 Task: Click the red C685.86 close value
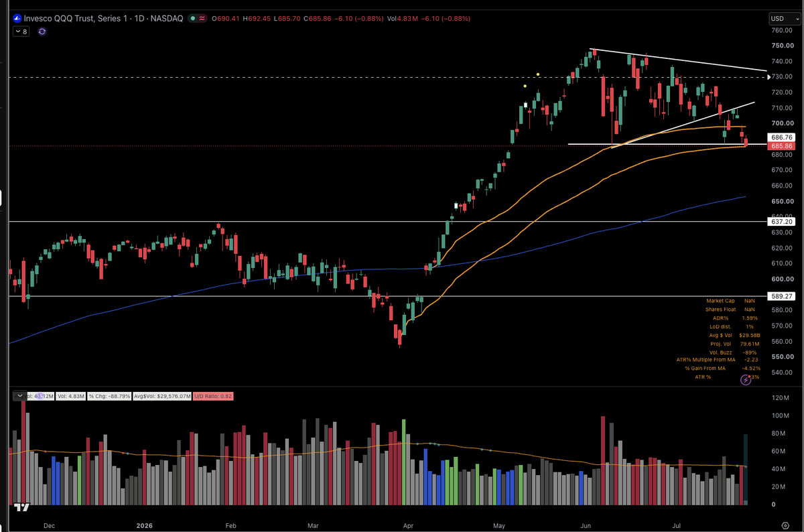[318, 19]
